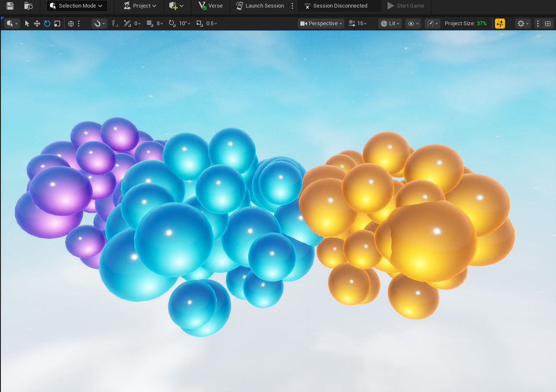Open the viewport settings gear dropdown
The height and width of the screenshot is (392, 556).
[523, 24]
